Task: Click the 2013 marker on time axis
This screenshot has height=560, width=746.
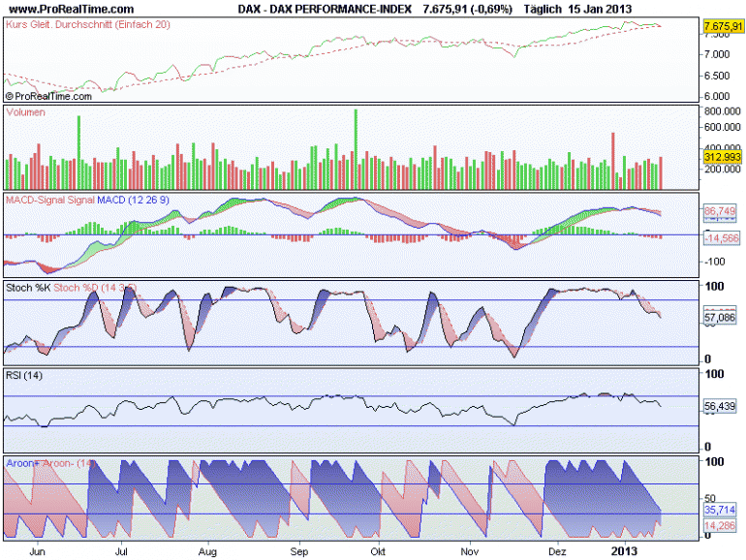Action: (x=624, y=551)
